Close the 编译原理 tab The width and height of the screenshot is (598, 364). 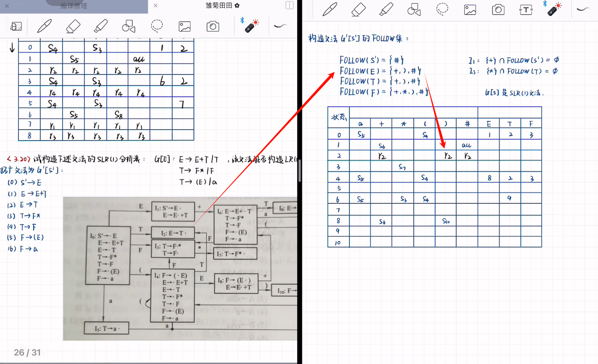[7, 6]
